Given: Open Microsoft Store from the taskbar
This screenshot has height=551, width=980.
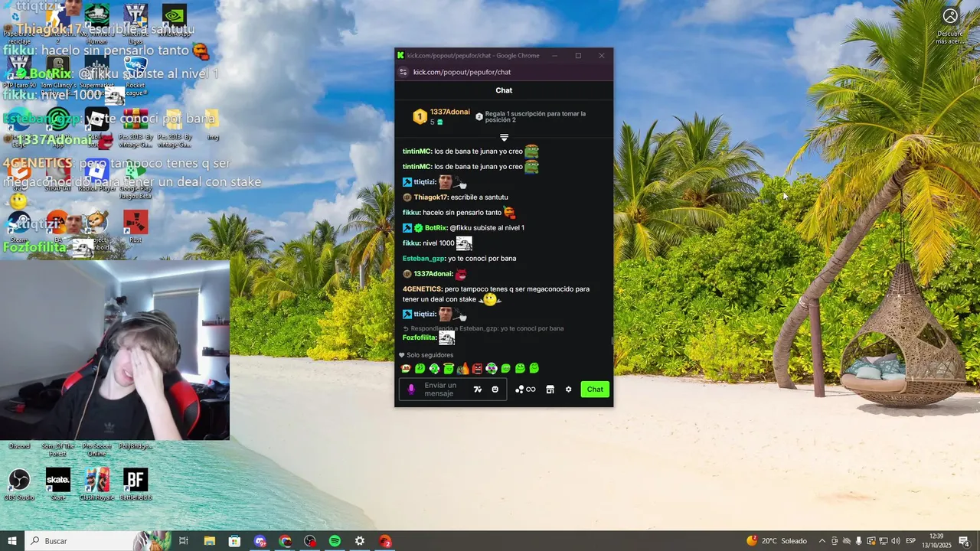Looking at the screenshot, I should [235, 541].
